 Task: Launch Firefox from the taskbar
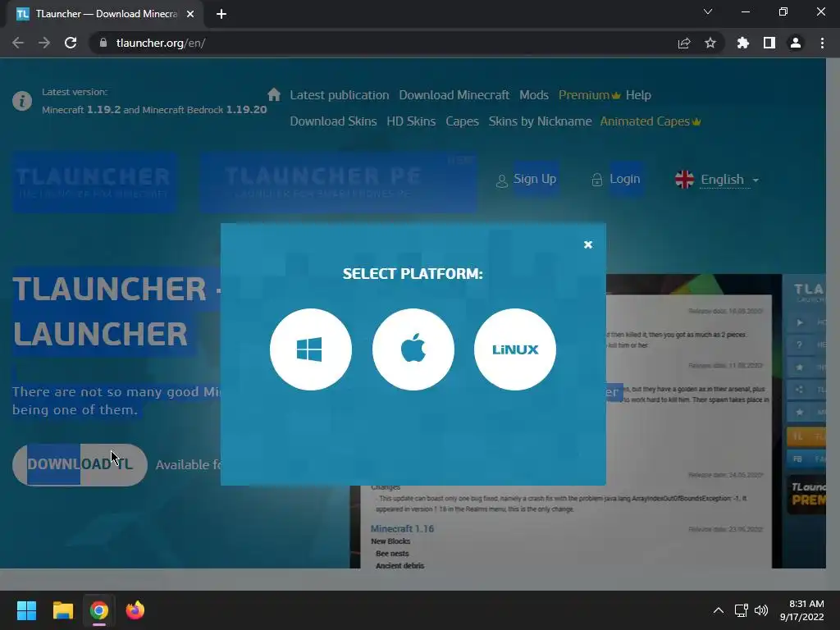point(135,610)
